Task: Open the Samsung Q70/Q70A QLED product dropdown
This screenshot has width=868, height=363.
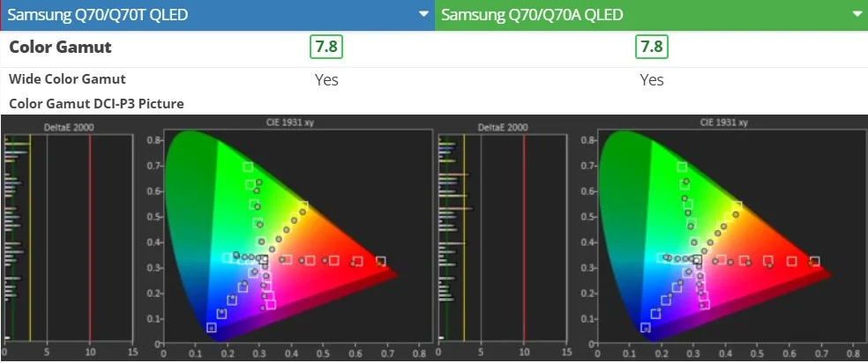Action: (x=651, y=14)
